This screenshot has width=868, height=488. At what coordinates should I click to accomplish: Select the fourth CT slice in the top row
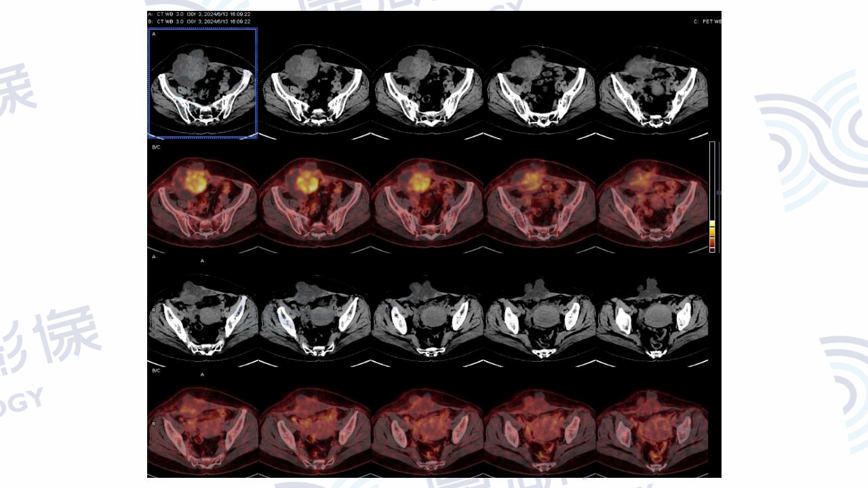tap(540, 85)
